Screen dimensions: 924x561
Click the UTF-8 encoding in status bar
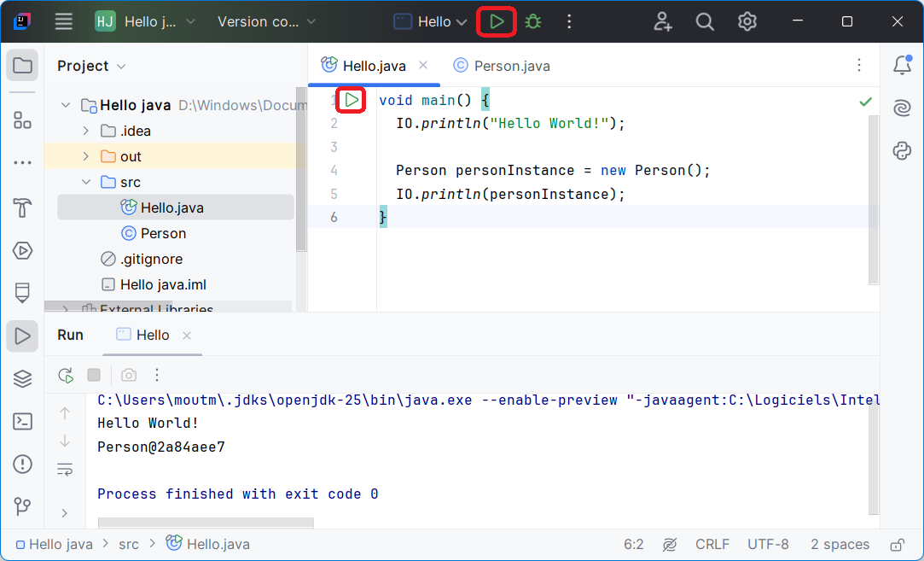pos(768,544)
